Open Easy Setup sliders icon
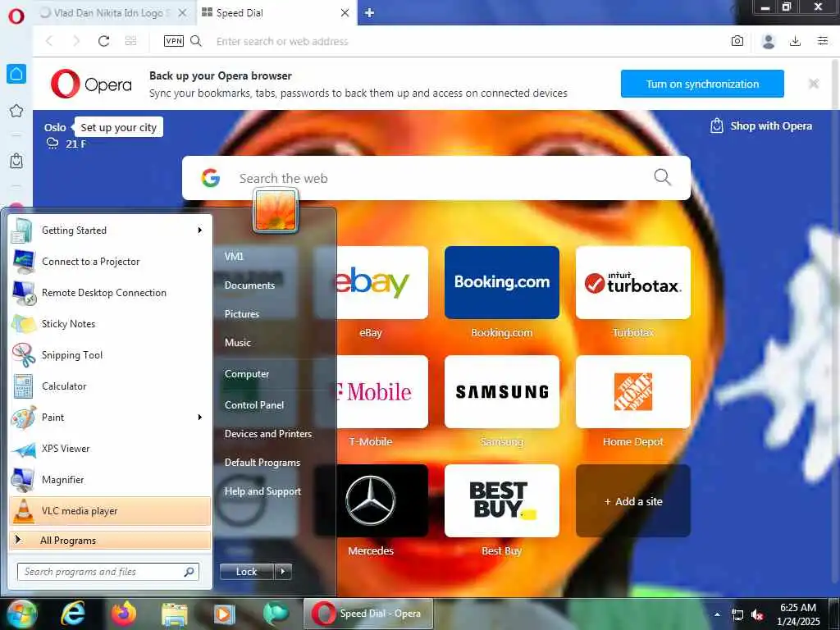The image size is (840, 630). [x=823, y=41]
